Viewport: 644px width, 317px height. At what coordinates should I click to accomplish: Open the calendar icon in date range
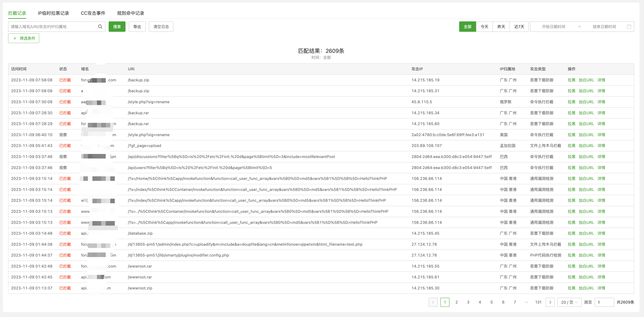629,27
